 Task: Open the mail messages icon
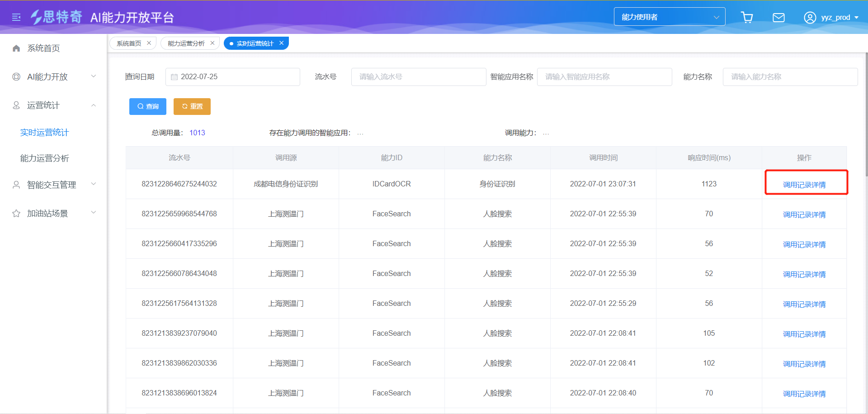tap(778, 17)
